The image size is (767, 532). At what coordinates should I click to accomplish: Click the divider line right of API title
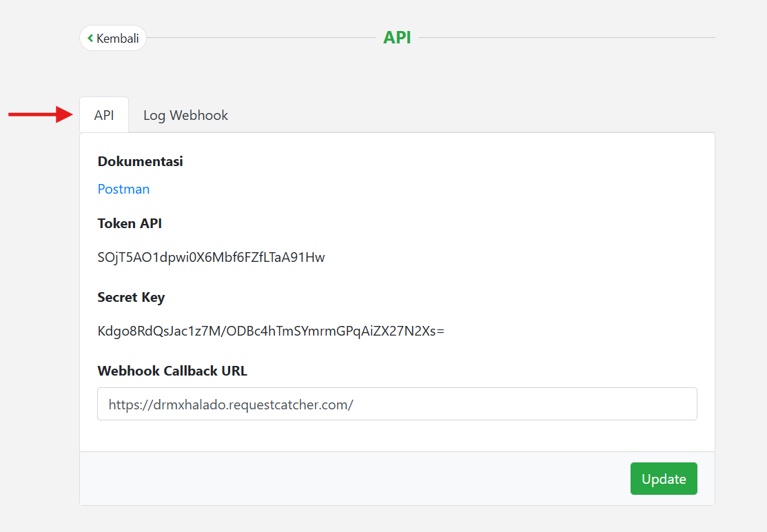click(x=565, y=38)
